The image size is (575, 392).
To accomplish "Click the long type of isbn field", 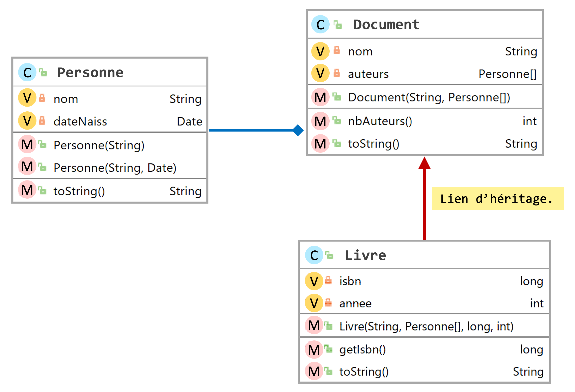I will (532, 282).
